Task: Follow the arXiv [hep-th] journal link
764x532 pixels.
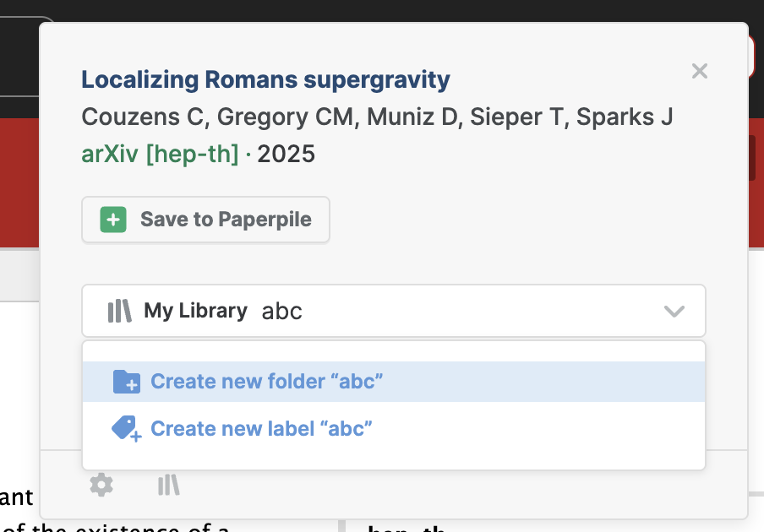Action: [x=160, y=155]
